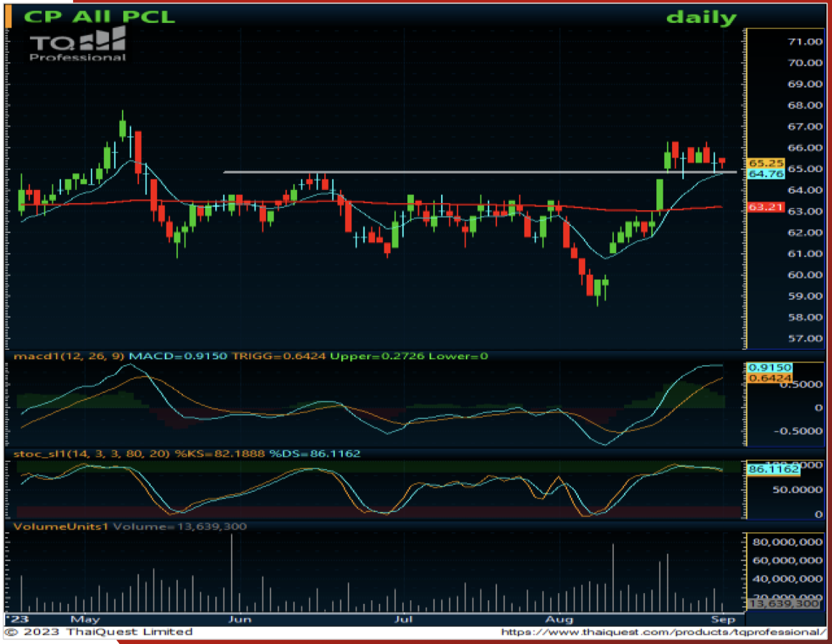Screen dimensions: 832x644
Task: Click the MACD=0.9150 readout
Action: point(179,356)
